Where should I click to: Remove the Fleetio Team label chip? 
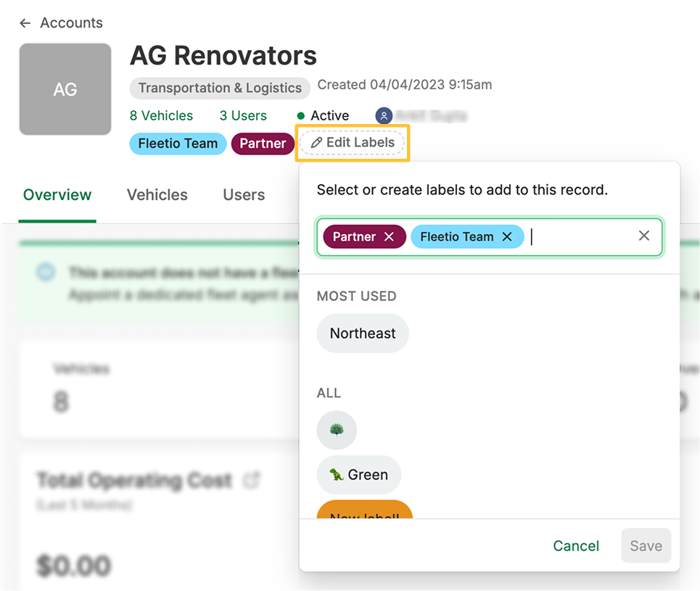[507, 237]
